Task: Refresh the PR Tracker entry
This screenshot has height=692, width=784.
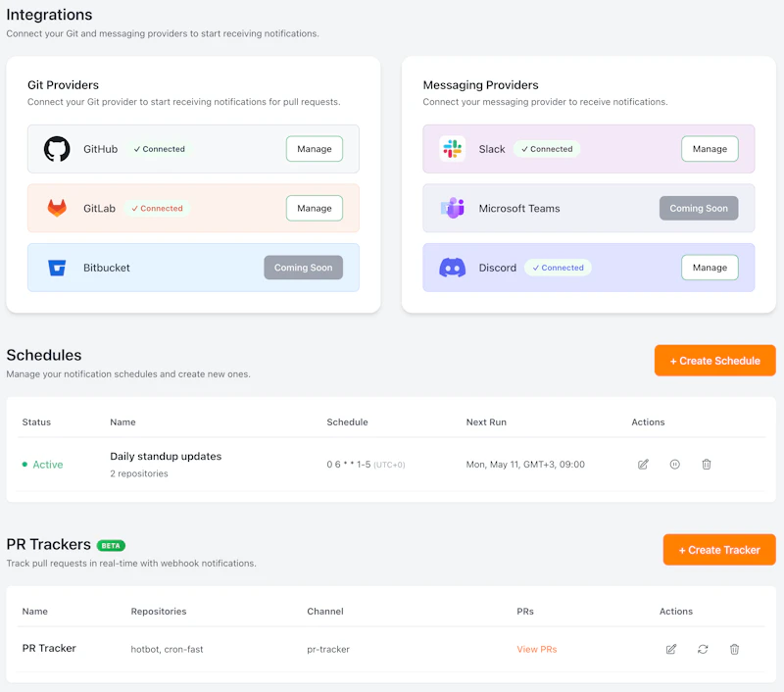Action: point(703,649)
